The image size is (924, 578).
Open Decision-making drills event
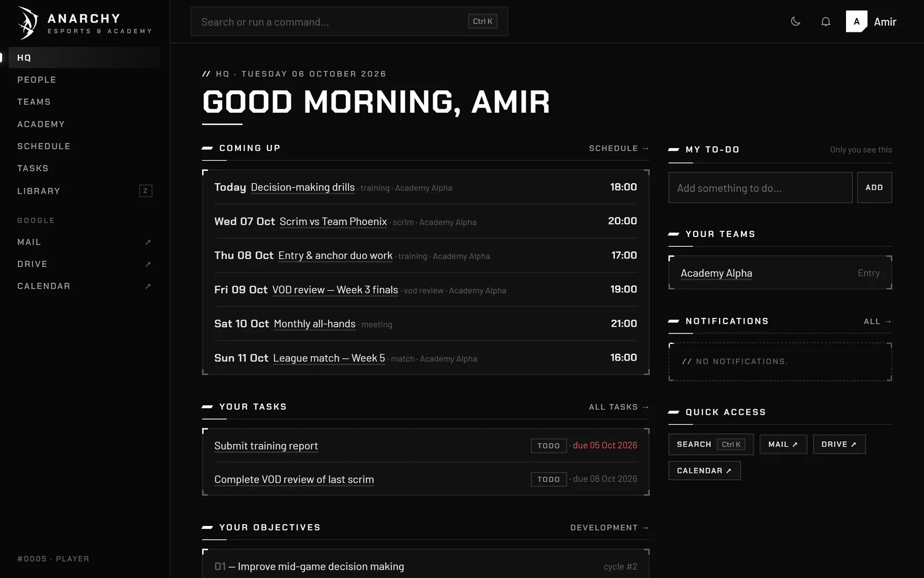[303, 187]
